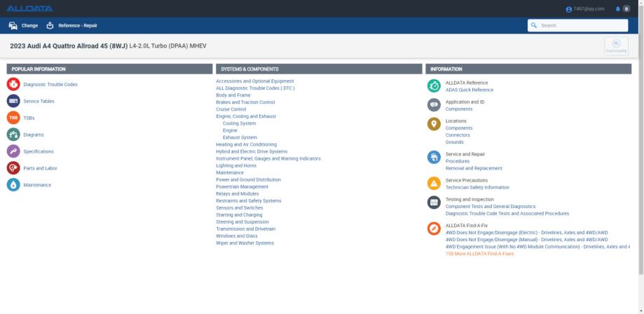
Task: Open Diagnostic Trouble Codes link
Action: [50, 85]
